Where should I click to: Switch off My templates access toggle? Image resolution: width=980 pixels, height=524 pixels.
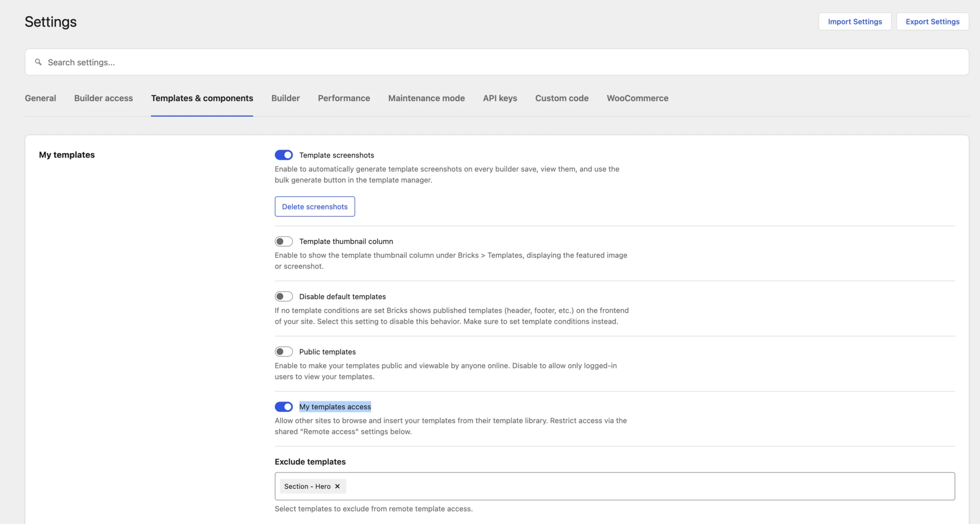click(x=284, y=407)
